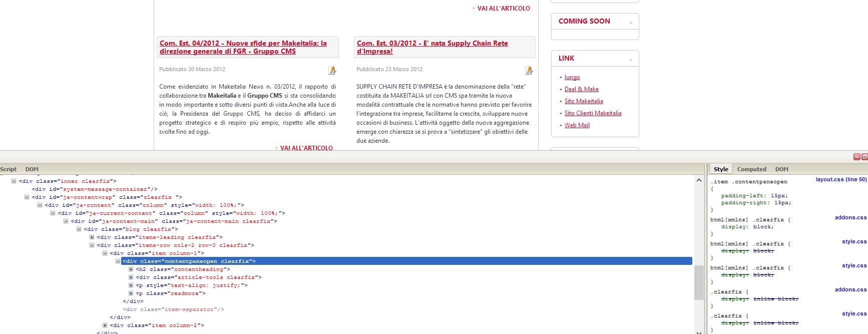Collapse the ja-contentwrap div node
The image size is (868, 334).
(27, 197)
